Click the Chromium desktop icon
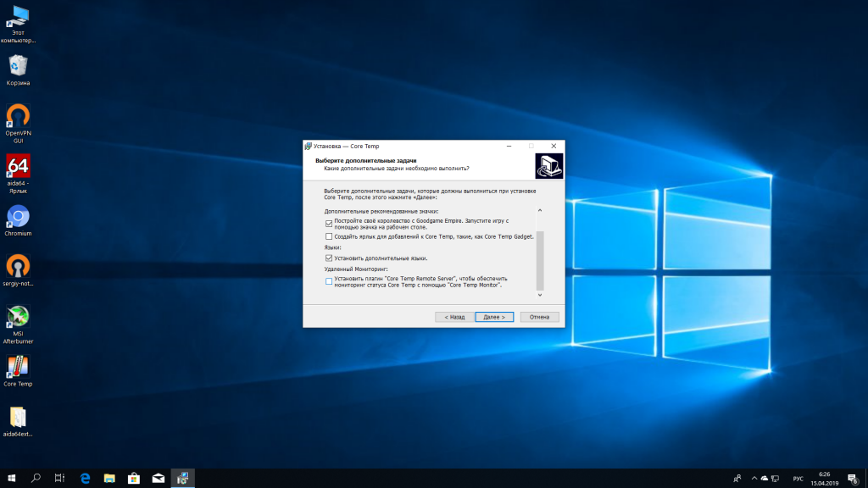The width and height of the screenshot is (868, 488). [18, 217]
